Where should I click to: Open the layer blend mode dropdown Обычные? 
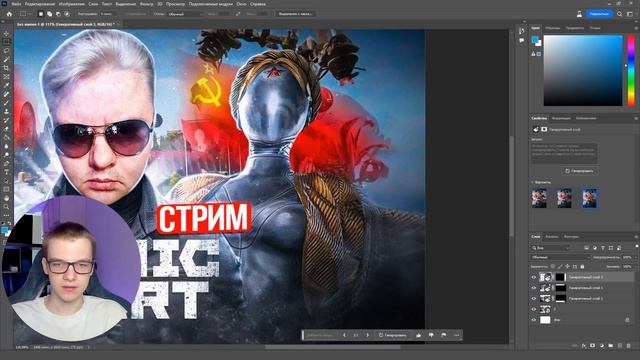(x=561, y=258)
